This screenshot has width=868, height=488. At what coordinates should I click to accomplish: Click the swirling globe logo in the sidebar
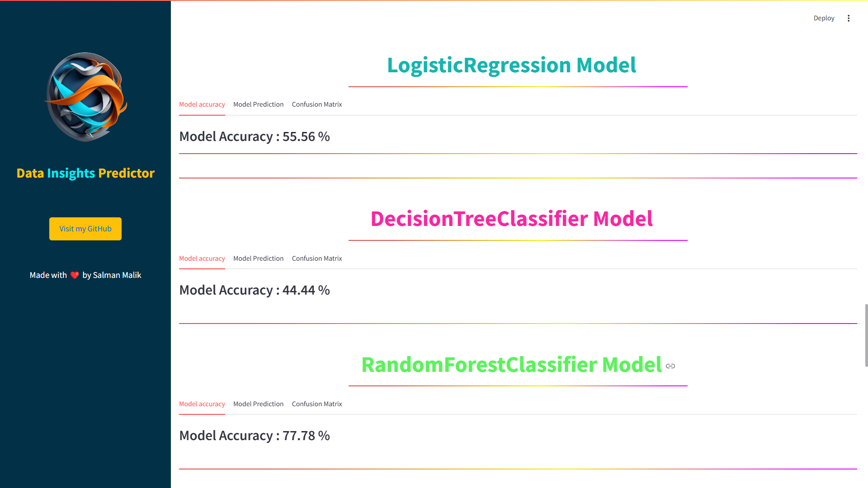(x=86, y=97)
